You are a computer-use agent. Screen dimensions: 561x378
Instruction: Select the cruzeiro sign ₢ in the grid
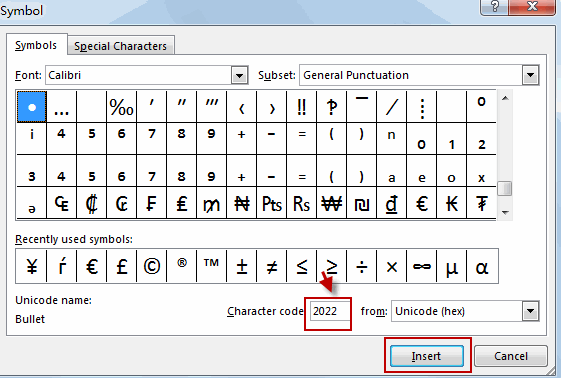121,202
